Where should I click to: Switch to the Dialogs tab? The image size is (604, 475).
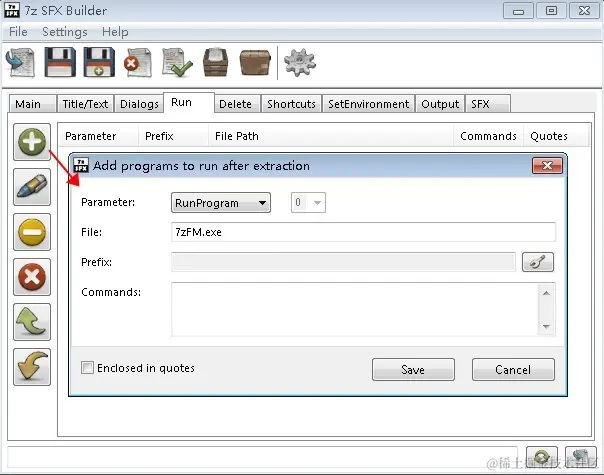click(x=139, y=104)
